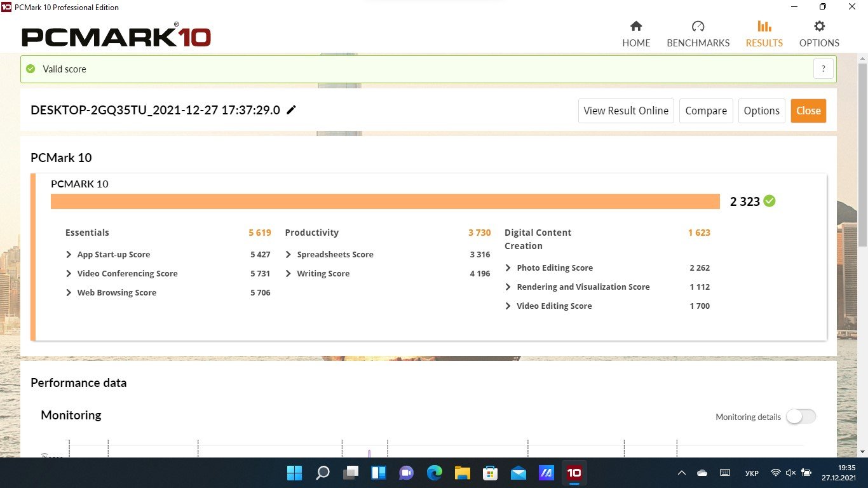Click the green check next to 2 323
This screenshot has width=868, height=488.
pyautogui.click(x=770, y=201)
